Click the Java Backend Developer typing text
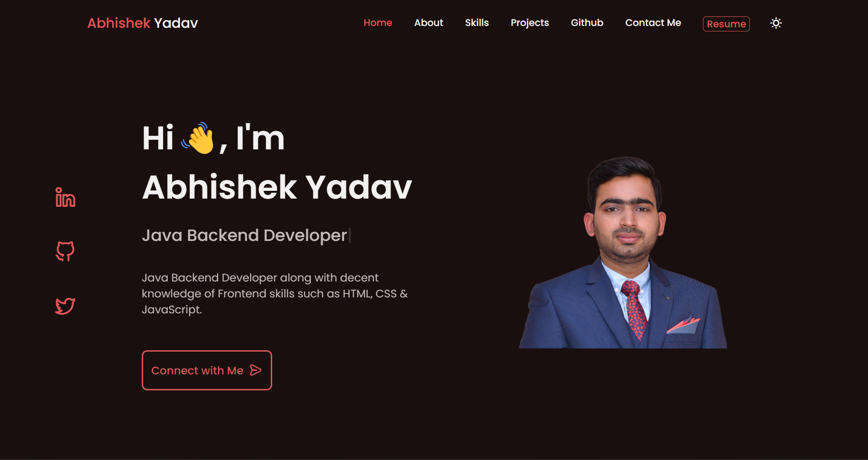Image resolution: width=868 pixels, height=460 pixels. (x=245, y=235)
